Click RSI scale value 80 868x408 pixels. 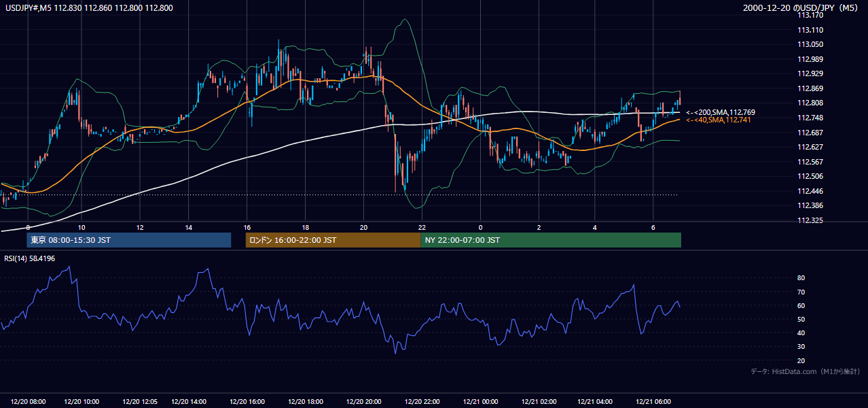[x=801, y=278]
